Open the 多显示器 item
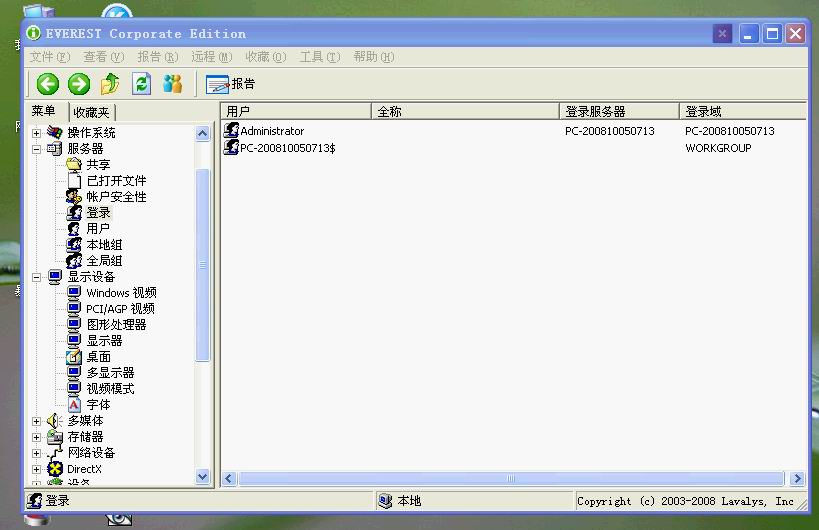This screenshot has width=819, height=530. click(110, 373)
